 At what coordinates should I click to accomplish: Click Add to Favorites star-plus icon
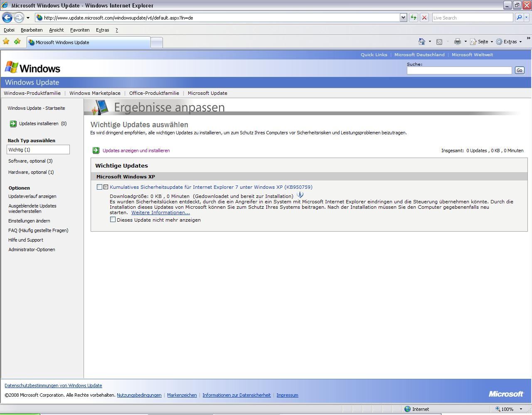[17, 42]
